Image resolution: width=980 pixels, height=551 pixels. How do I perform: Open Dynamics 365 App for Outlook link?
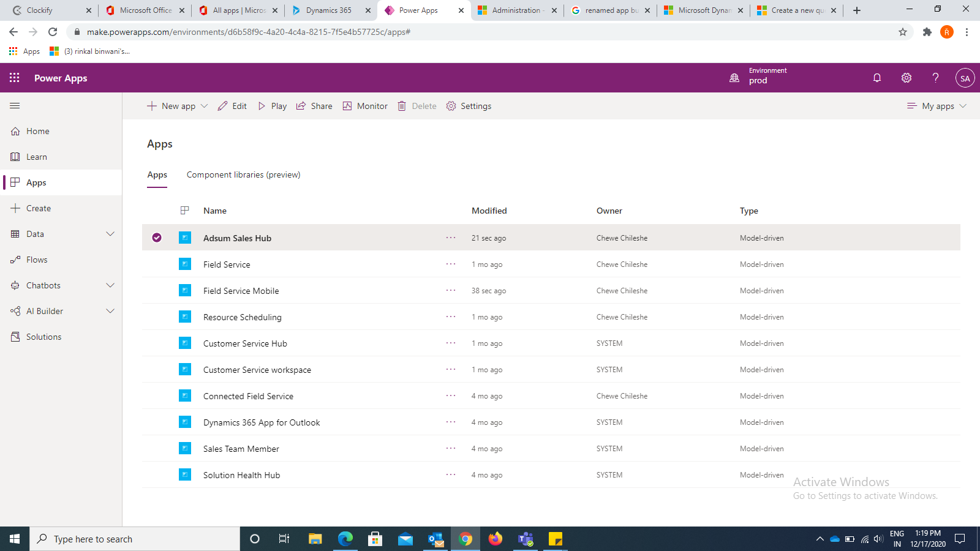(x=262, y=422)
